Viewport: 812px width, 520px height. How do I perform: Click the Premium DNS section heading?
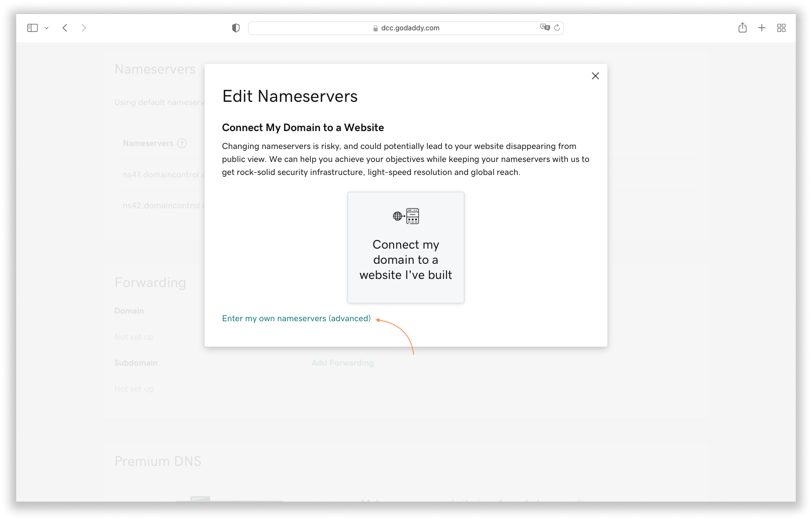pos(158,461)
